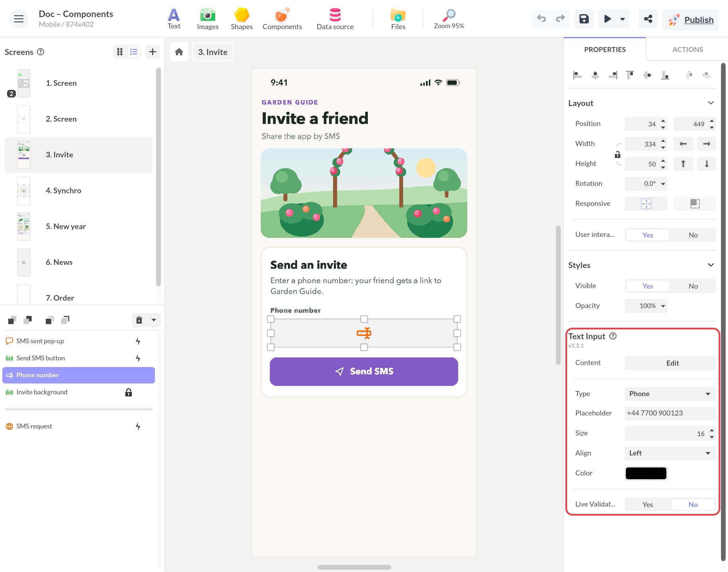This screenshot has width=728, height=572.
Task: Open Data source panel
Action: [335, 19]
